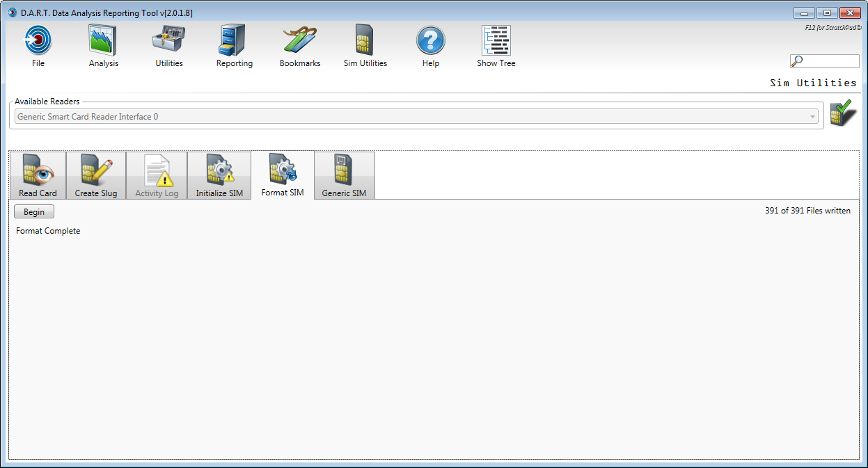This screenshot has height=468, width=868.
Task: Switch to the Create Slug tab
Action: click(x=96, y=175)
